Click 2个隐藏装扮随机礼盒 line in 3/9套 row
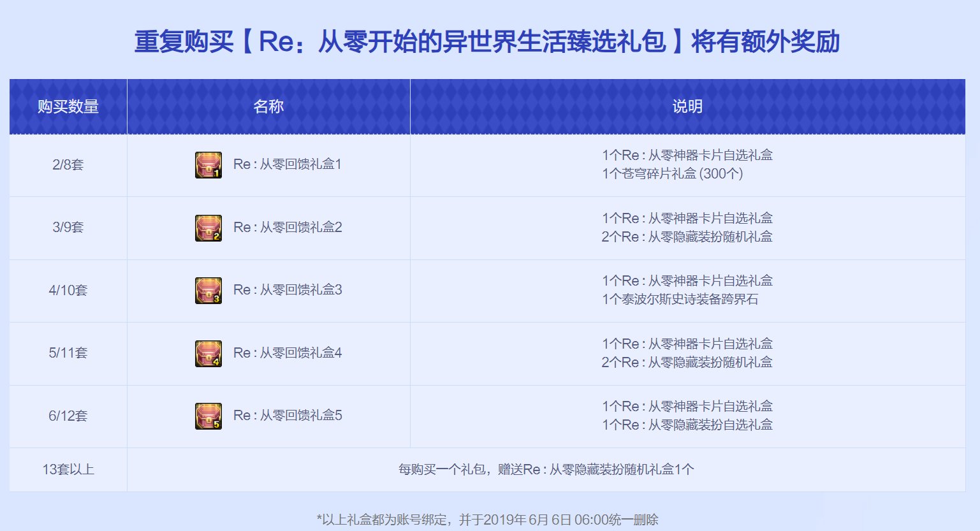The height and width of the screenshot is (531, 980). click(x=687, y=236)
